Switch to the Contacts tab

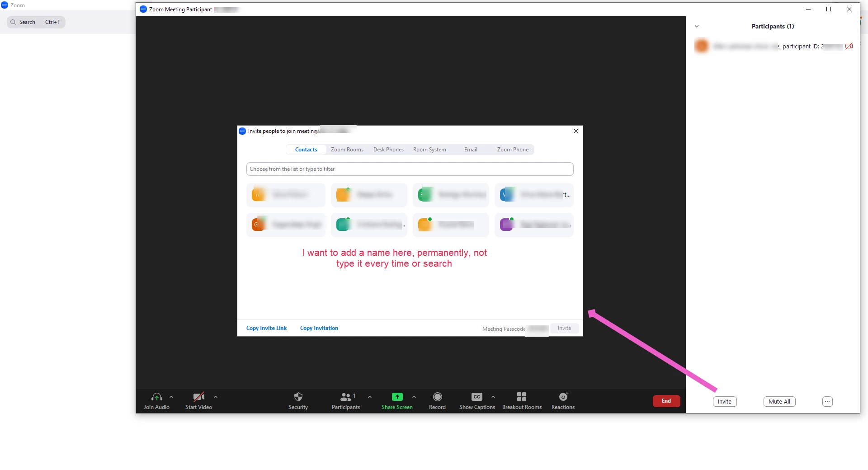tap(306, 150)
